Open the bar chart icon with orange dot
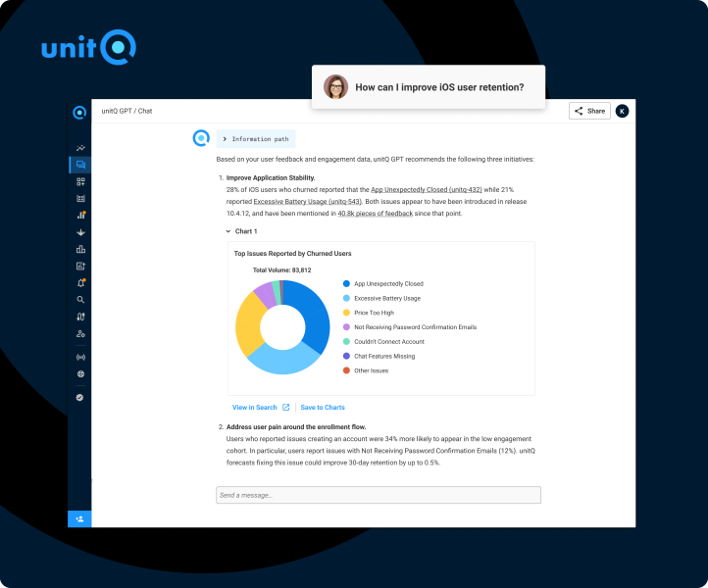708x588 pixels. click(x=80, y=215)
